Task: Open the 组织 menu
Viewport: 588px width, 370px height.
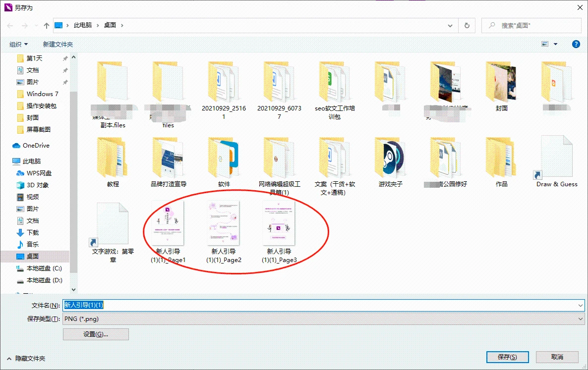Action: point(18,44)
